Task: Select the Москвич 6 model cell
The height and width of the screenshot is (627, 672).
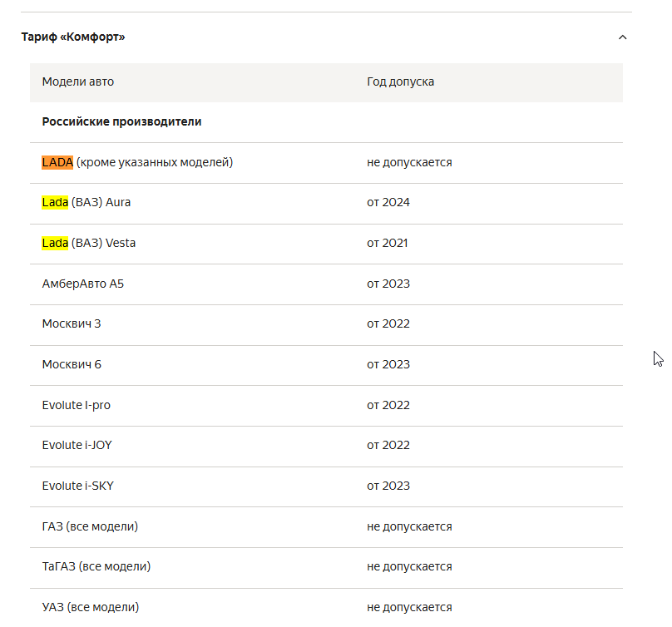Action: (72, 364)
